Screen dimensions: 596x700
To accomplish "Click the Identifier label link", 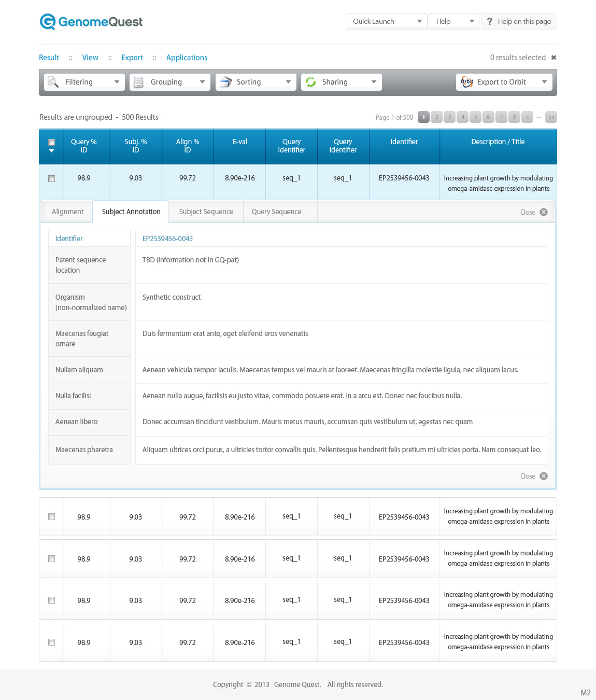I will [69, 239].
